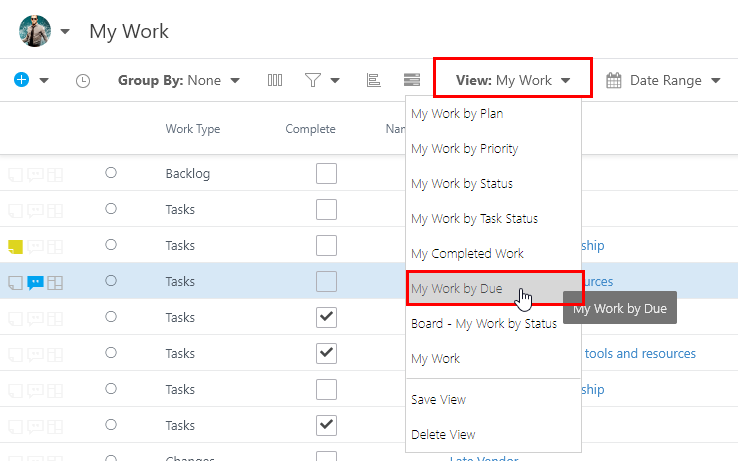Select the My Work menu entry
Screen dimensions: 738x461
493,358
